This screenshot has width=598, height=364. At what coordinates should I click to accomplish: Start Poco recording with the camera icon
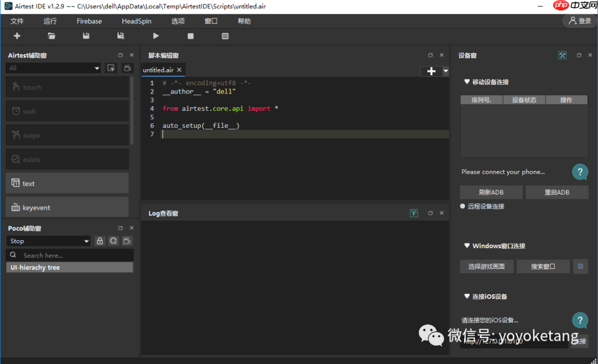pos(127,241)
